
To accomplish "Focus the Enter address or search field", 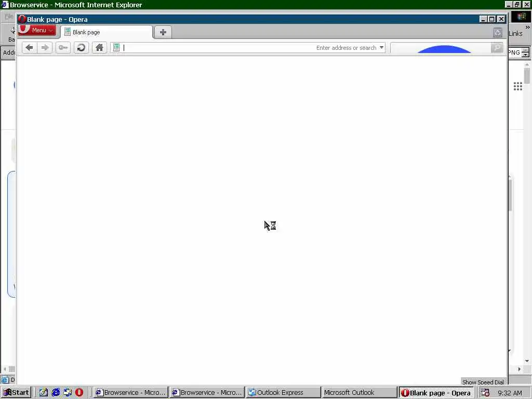I will click(x=248, y=48).
